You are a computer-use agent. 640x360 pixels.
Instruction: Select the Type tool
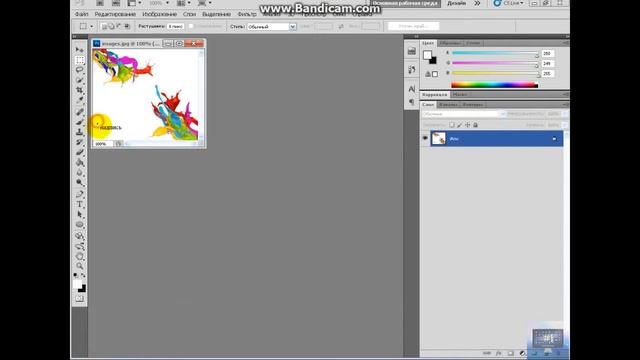coord(80,204)
